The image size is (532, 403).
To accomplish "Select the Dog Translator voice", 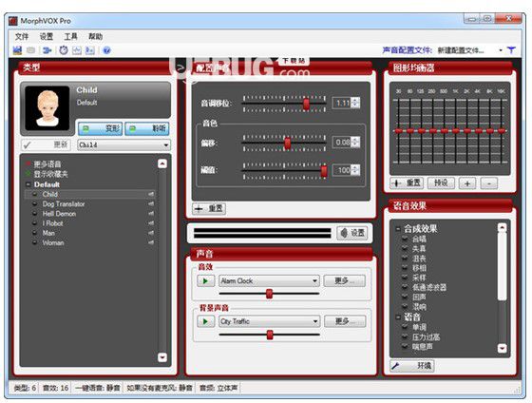I will [x=64, y=203].
